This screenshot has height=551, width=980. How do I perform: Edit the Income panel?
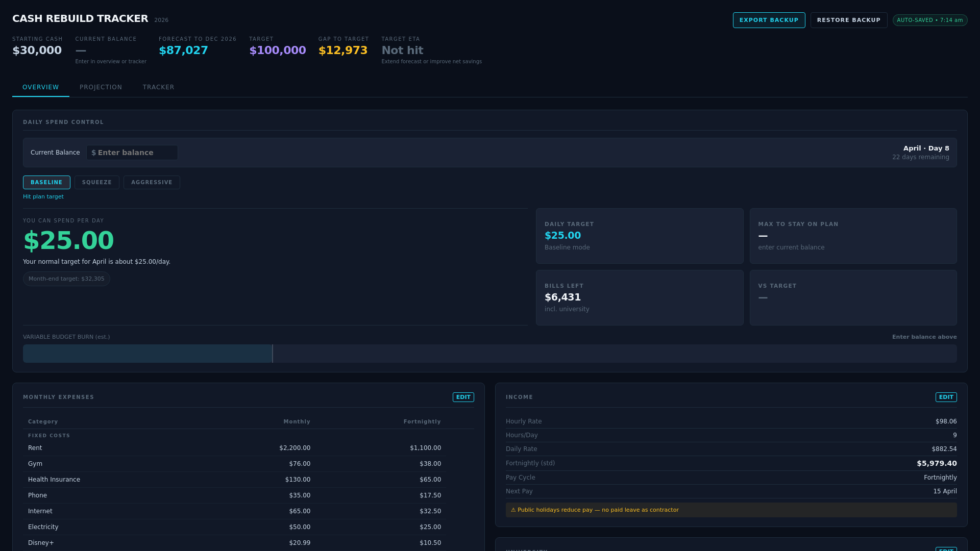click(x=946, y=397)
